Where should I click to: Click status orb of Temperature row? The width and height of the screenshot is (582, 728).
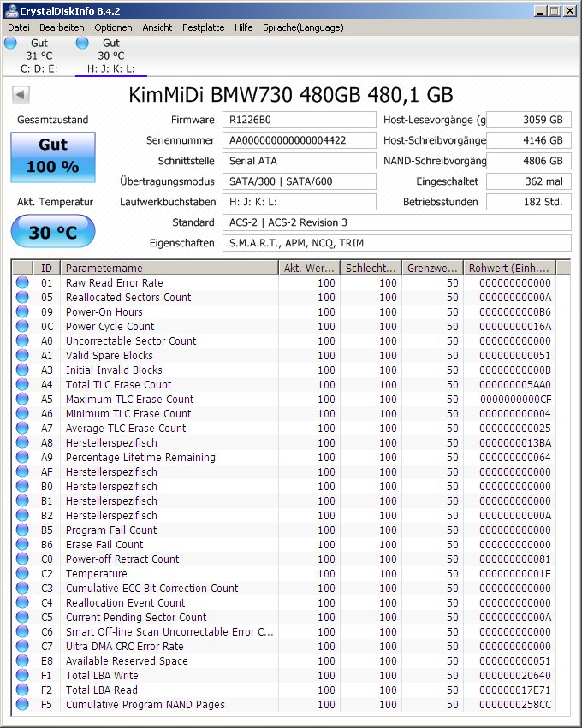pyautogui.click(x=22, y=573)
